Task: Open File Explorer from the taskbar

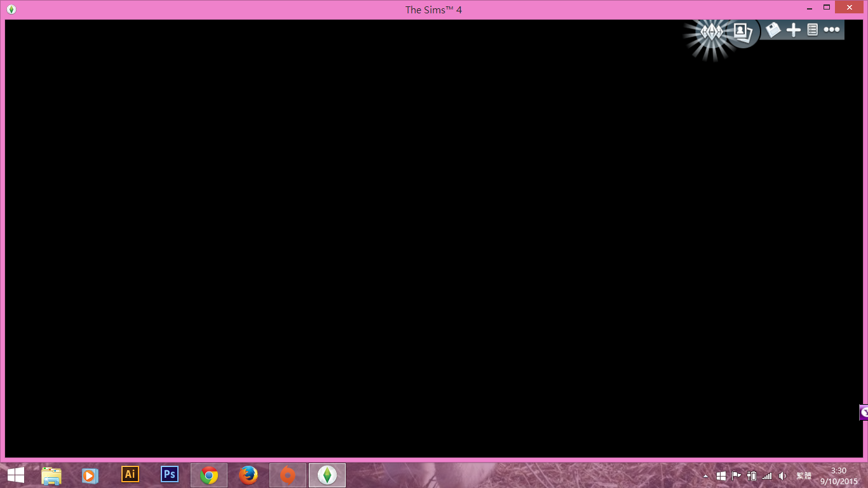Action: (51, 475)
